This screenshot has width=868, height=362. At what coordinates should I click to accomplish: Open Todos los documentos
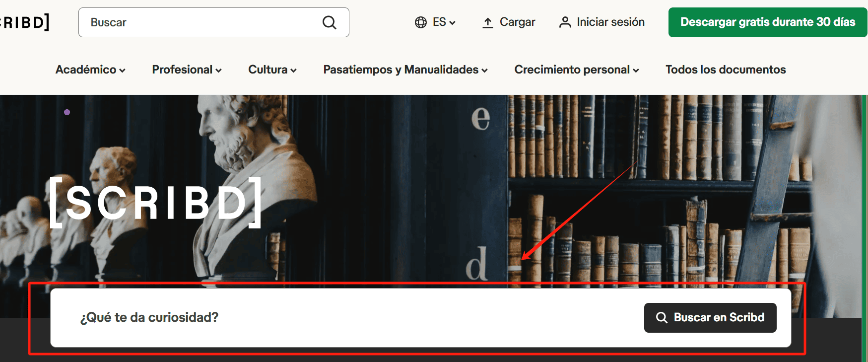726,70
